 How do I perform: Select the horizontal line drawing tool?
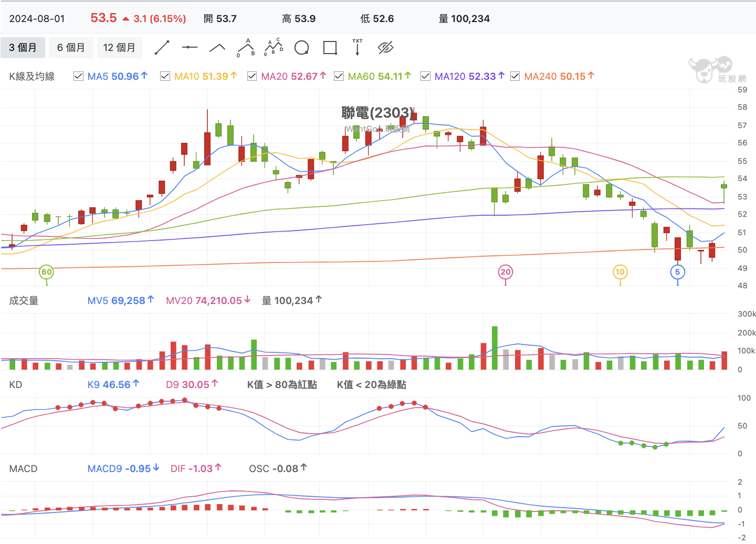(190, 47)
